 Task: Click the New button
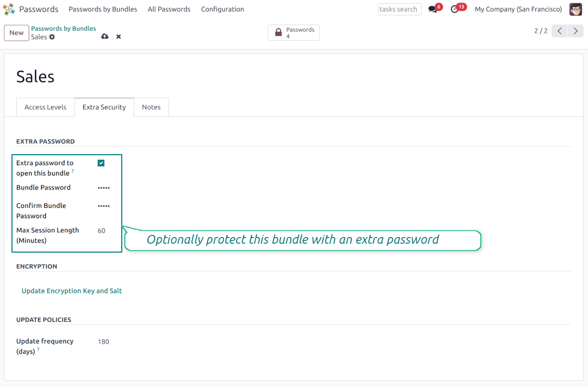tap(17, 33)
